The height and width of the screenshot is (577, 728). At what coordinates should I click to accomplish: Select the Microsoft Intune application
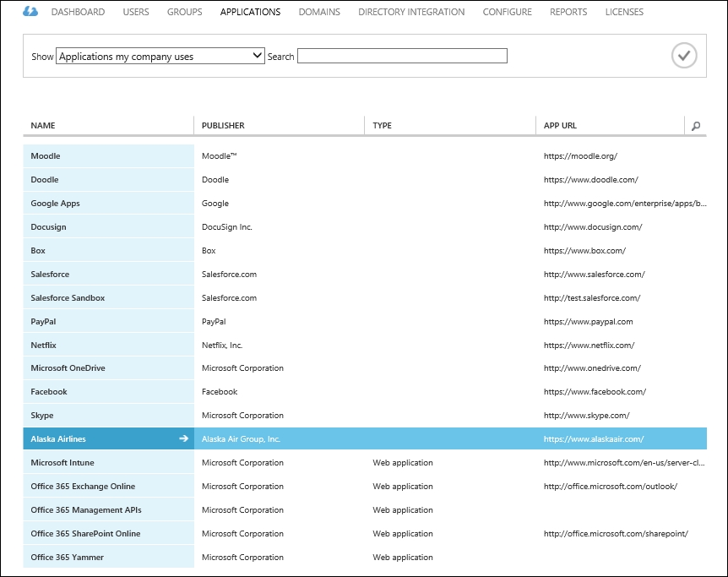62,463
